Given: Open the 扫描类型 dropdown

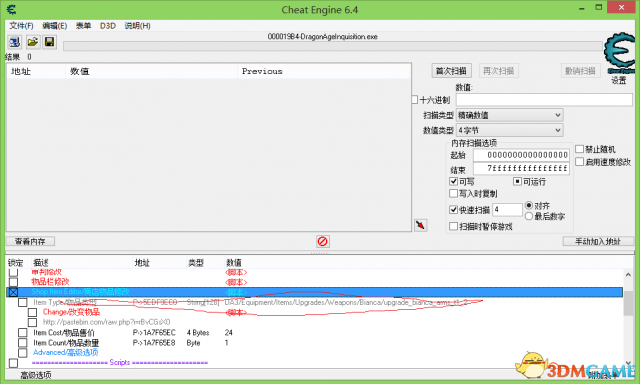Looking at the screenshot, I should tap(509, 115).
